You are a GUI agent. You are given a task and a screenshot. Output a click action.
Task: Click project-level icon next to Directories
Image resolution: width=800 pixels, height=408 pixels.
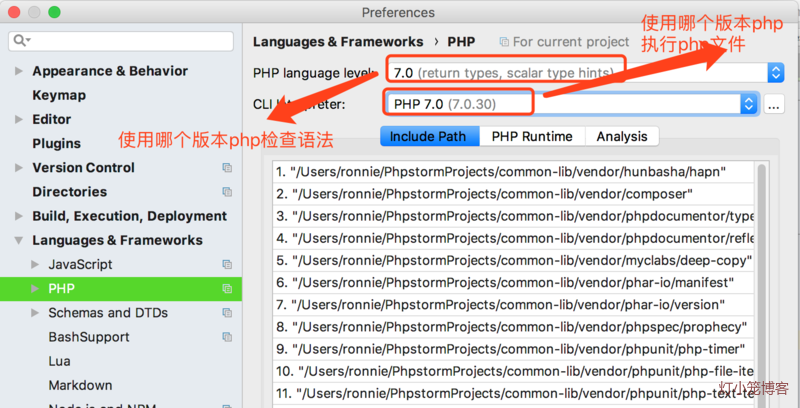[227, 192]
